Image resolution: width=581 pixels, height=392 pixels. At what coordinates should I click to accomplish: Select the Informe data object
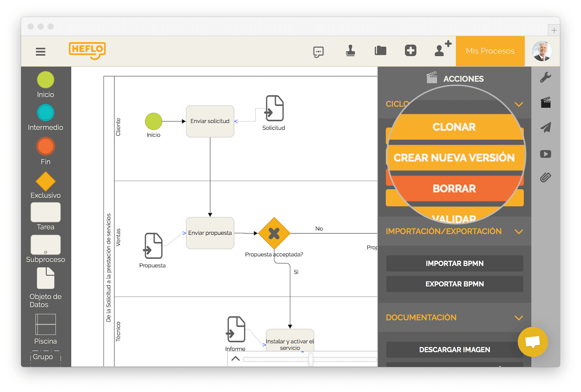tap(236, 329)
